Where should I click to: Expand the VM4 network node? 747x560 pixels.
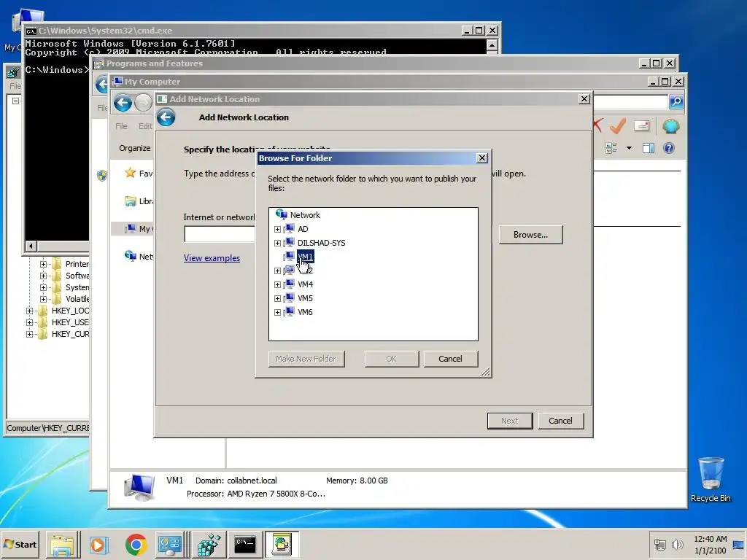pyautogui.click(x=277, y=284)
